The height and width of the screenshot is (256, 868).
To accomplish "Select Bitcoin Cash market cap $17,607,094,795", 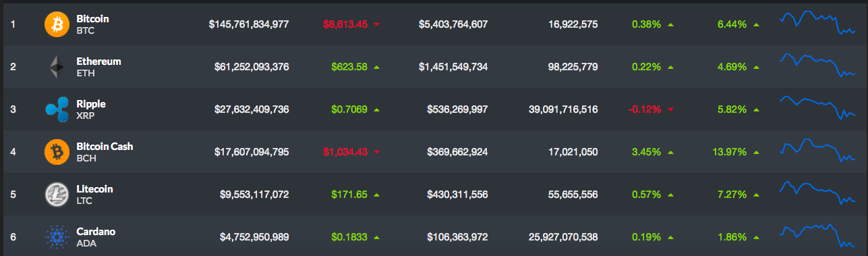I will coord(252,152).
